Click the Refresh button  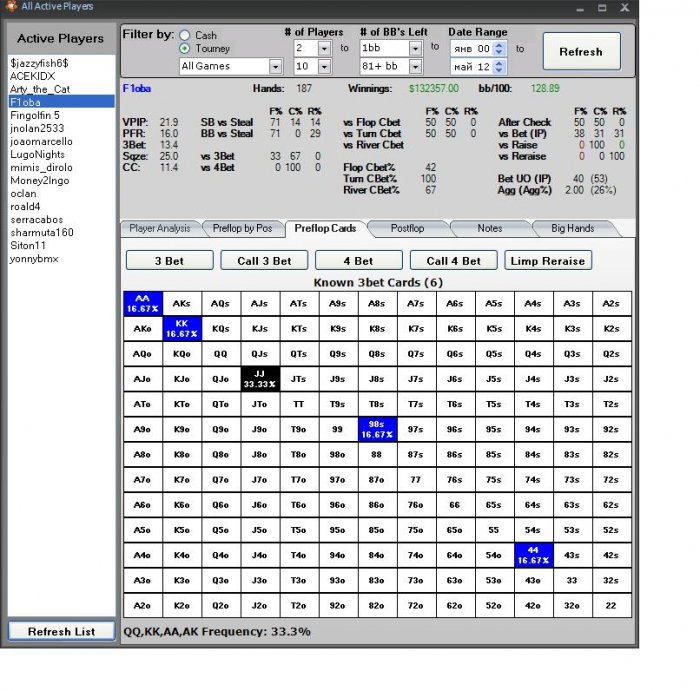(x=581, y=51)
